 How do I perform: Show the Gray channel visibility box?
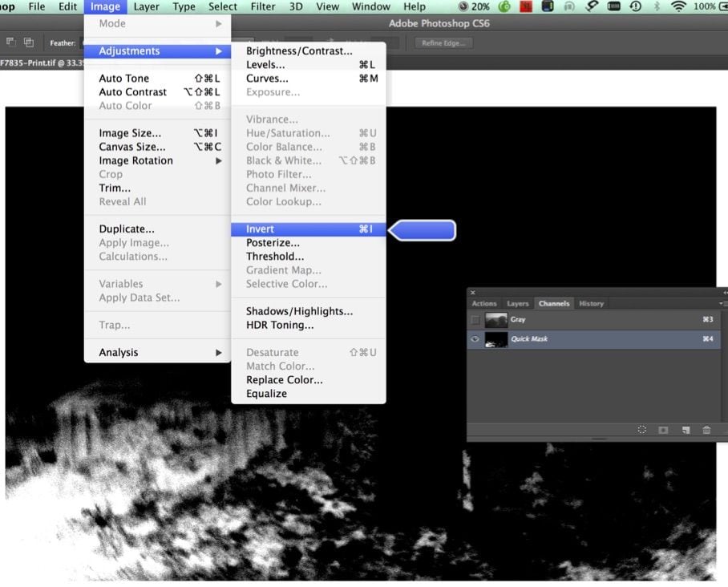tap(475, 320)
